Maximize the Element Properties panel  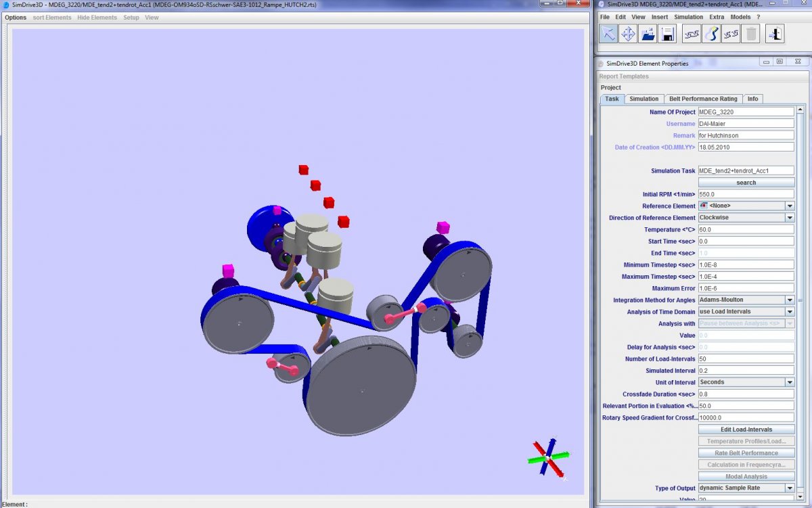click(780, 62)
